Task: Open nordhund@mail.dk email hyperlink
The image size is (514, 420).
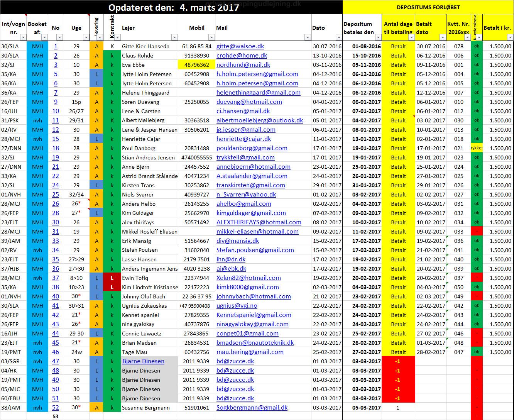Action: (243, 65)
